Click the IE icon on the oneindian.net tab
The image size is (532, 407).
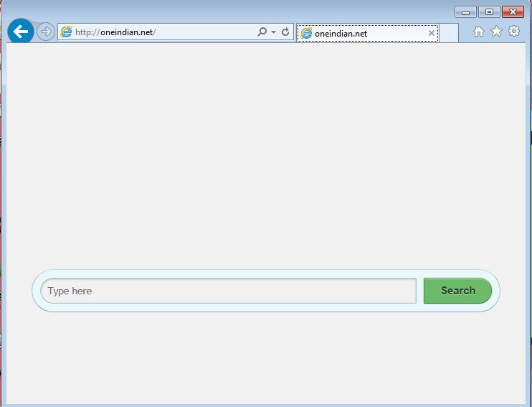(x=306, y=33)
